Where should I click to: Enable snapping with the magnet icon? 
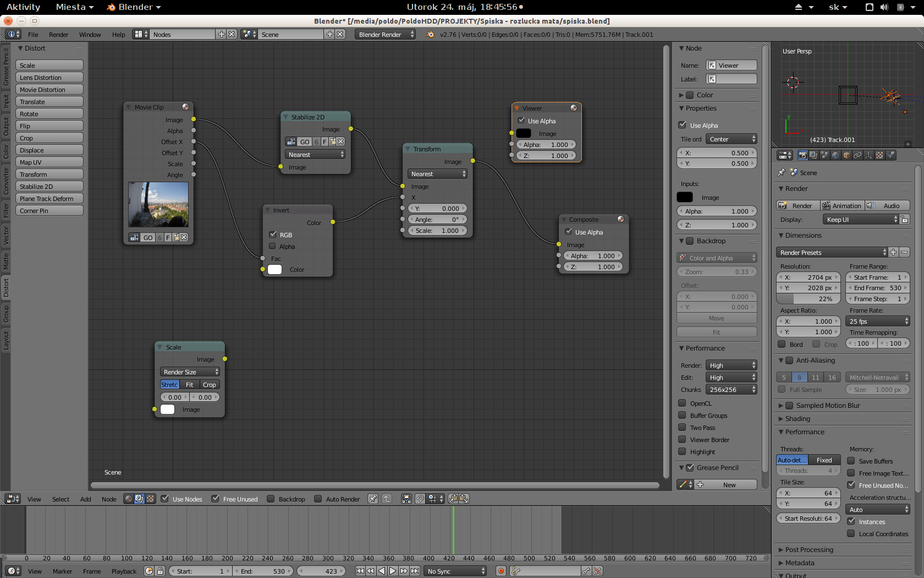click(x=419, y=499)
